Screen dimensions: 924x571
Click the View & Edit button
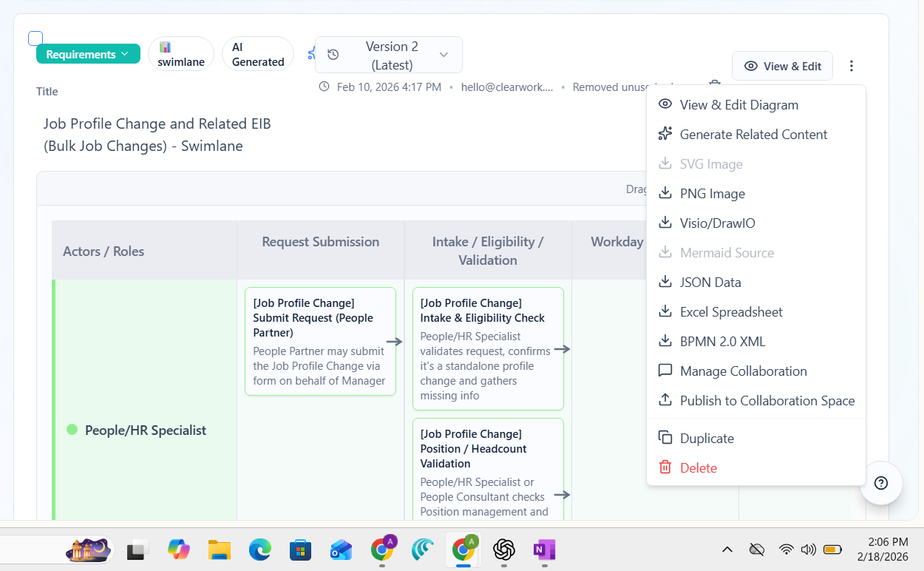pyautogui.click(x=782, y=66)
